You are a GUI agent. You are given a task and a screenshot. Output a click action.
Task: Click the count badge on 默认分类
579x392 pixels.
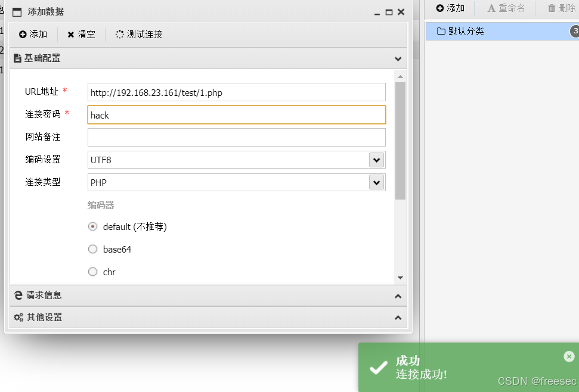point(575,32)
